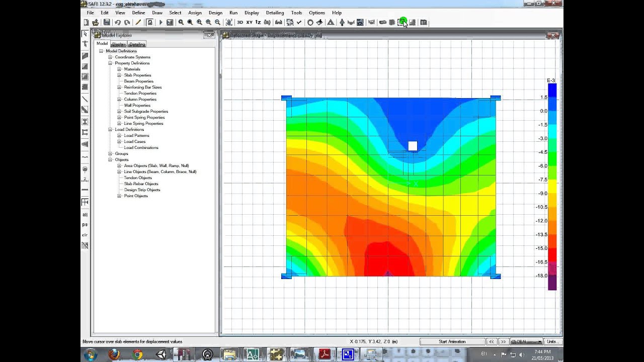
Task: Click the table icon at toolbar end
Action: point(424,22)
